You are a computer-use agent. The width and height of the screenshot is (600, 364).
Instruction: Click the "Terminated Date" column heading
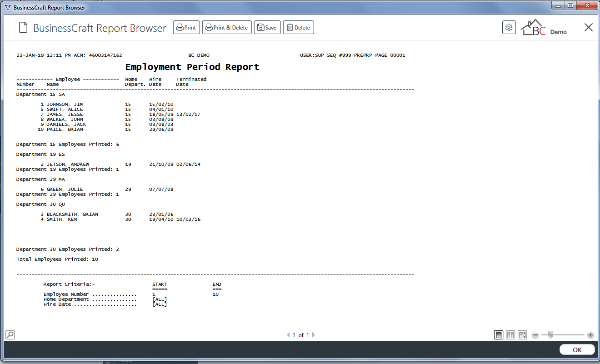pos(191,82)
